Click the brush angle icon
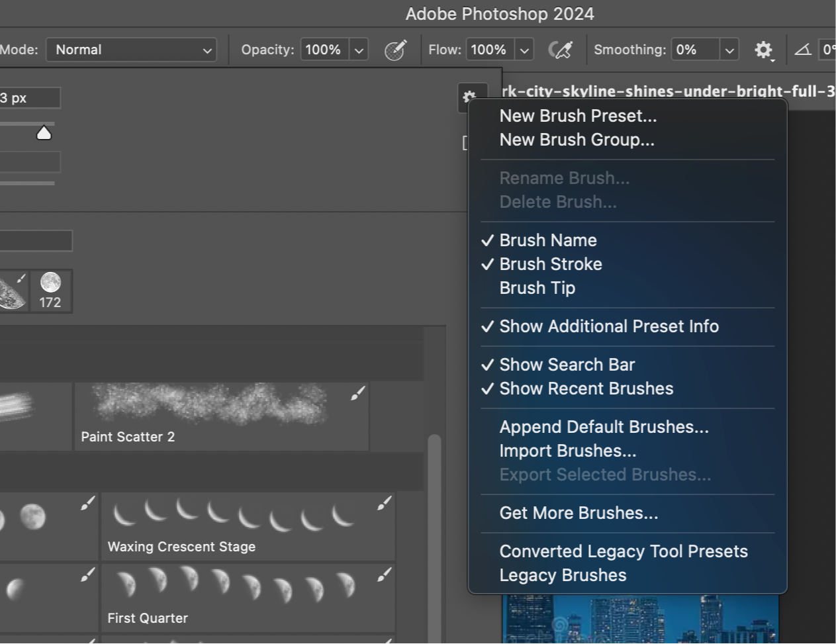The height and width of the screenshot is (644, 836). click(803, 50)
